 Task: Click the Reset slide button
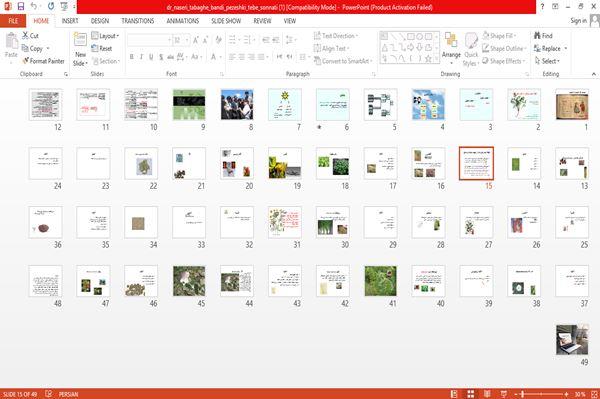(102, 48)
